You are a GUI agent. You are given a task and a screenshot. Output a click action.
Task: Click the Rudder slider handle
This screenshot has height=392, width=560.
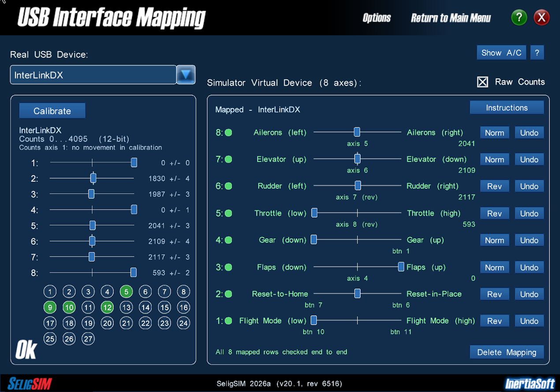click(358, 186)
